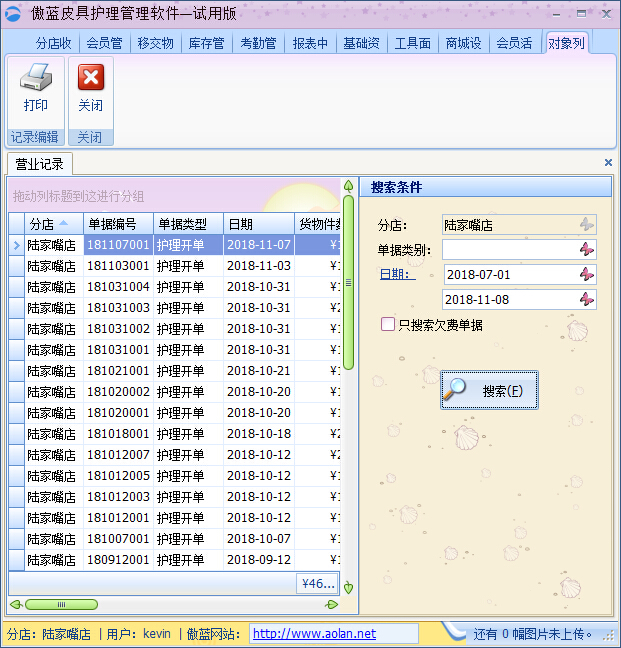The width and height of the screenshot is (621, 648).
Task: Click the 搜索(F) search button
Action: [489, 390]
